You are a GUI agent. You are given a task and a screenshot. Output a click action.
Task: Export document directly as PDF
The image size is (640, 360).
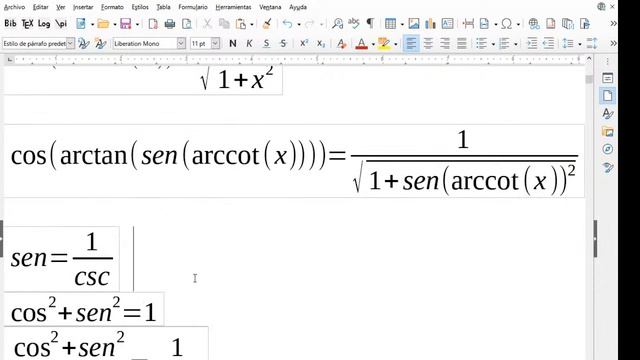tap(153, 24)
